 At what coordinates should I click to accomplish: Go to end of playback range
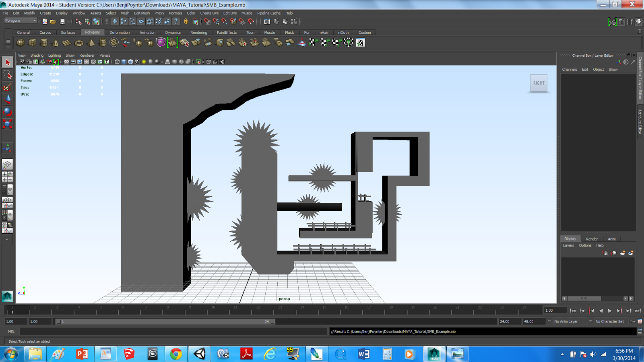638,311
